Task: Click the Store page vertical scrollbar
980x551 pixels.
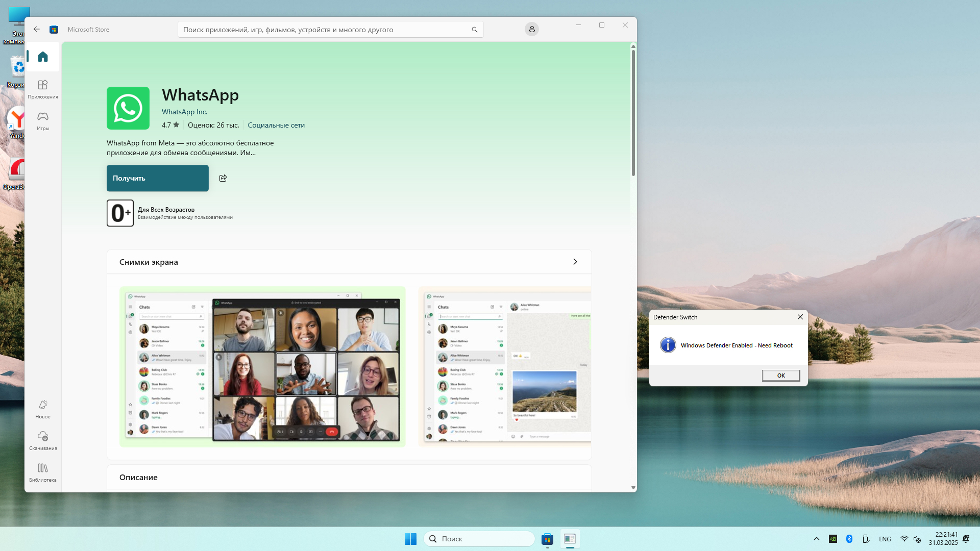Action: pos(633,112)
